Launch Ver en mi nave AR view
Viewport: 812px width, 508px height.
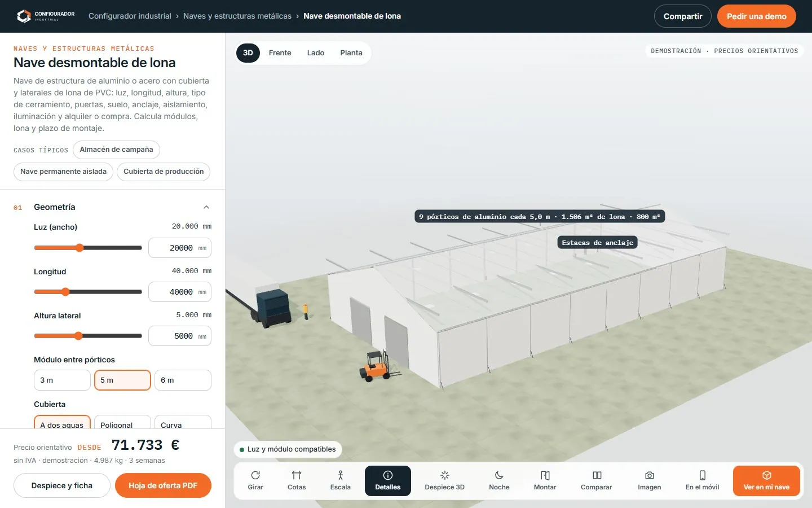tap(766, 481)
